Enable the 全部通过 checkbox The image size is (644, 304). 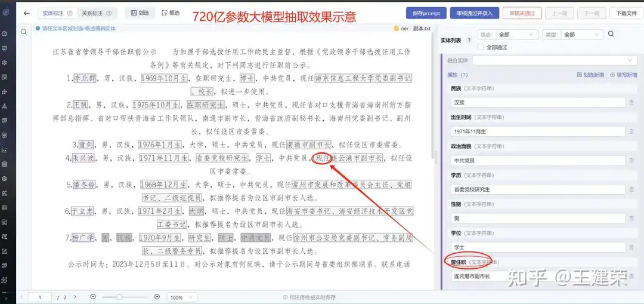(481, 47)
